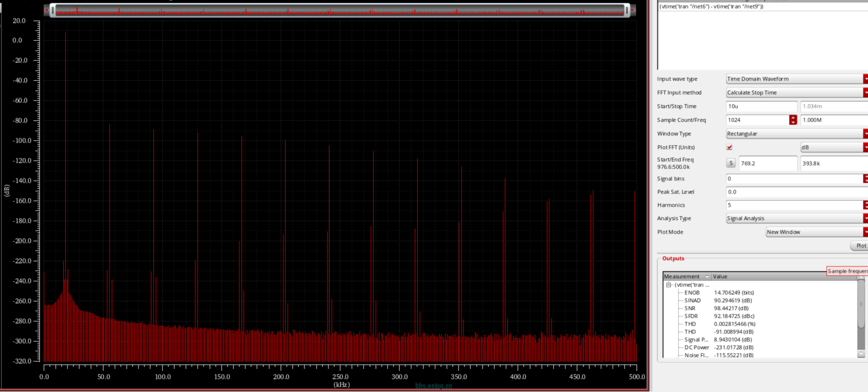Screen dimensions: 868x392
Task: Click the SNR value 98.44217 (dB)
Action: [x=731, y=308]
